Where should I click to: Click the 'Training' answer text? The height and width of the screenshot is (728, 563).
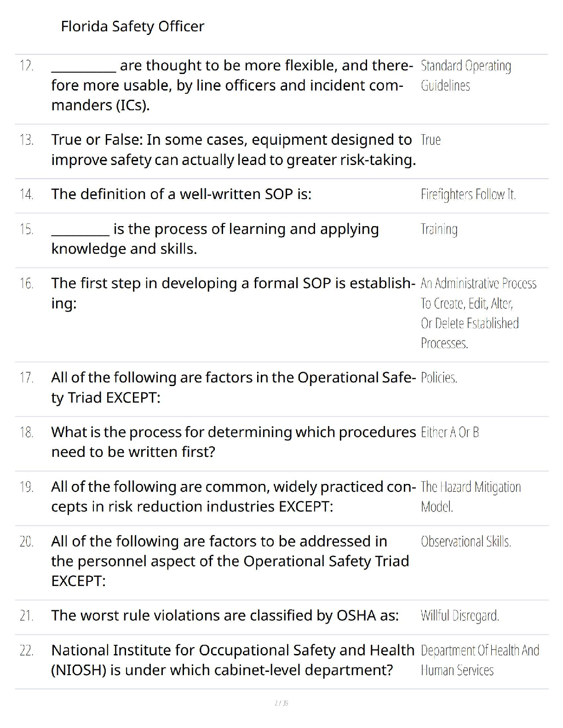pos(439,229)
